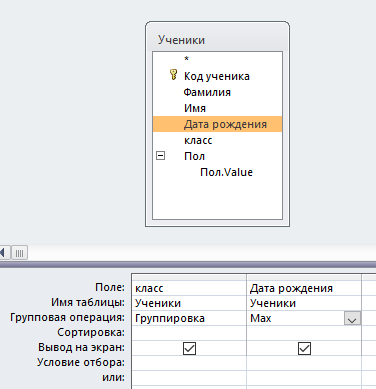Click the или criteria cell under Дата рождения
376x389 pixels.
point(304,378)
